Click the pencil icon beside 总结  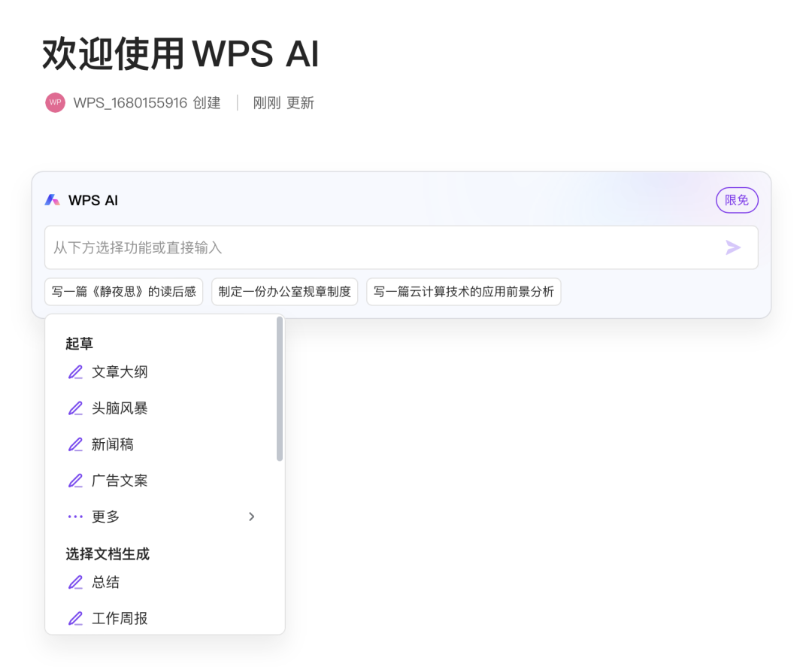[x=76, y=582]
